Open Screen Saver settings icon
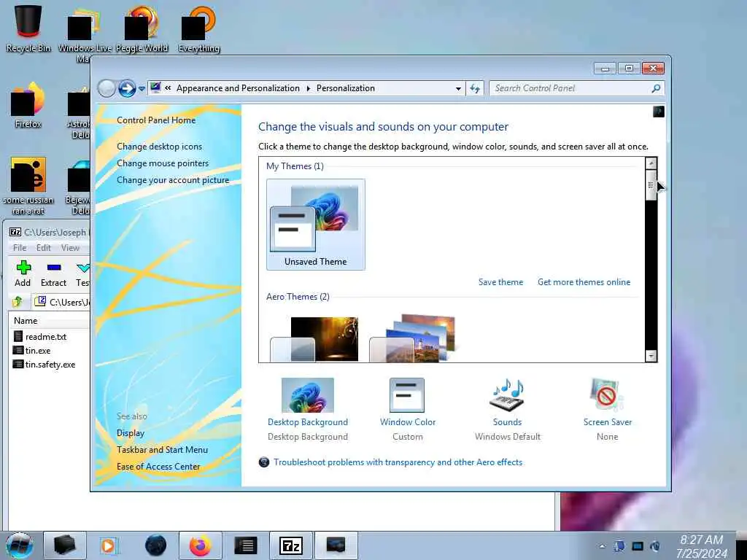The width and height of the screenshot is (747, 560). tap(607, 395)
